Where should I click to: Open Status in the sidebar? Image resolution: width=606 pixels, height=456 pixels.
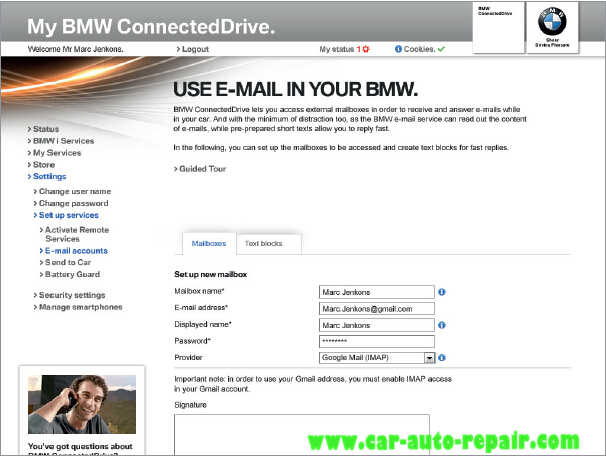point(43,129)
